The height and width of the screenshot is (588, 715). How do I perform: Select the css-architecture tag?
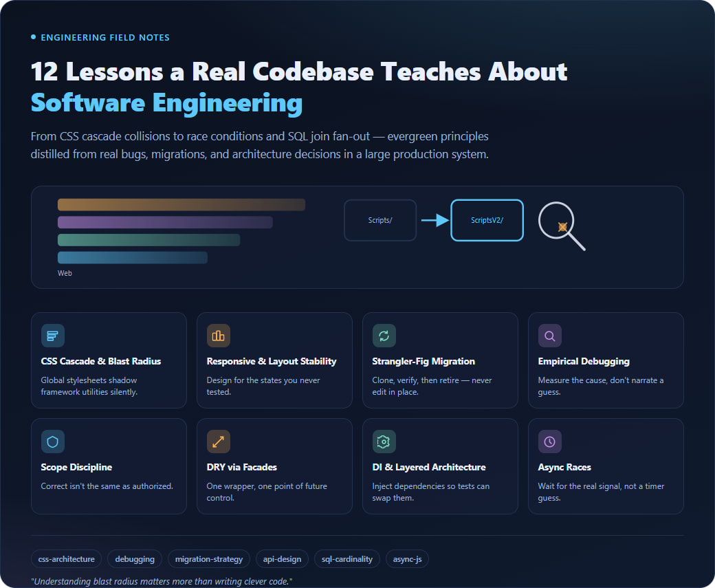pyautogui.click(x=67, y=559)
